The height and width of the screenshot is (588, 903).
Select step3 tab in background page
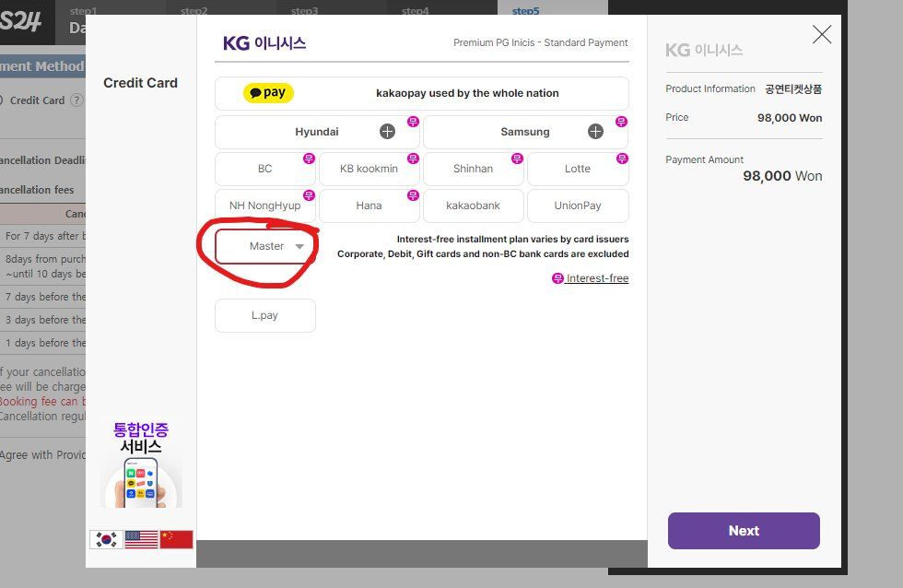pos(305,11)
